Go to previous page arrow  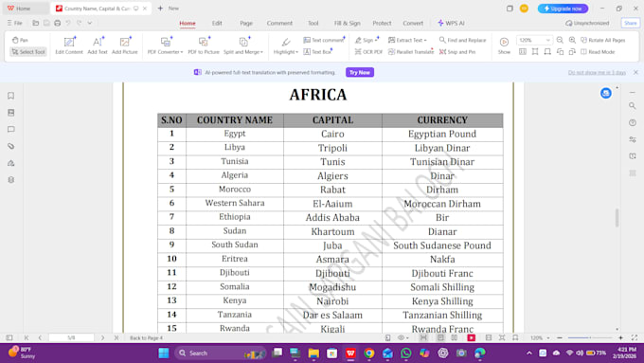coord(40,337)
